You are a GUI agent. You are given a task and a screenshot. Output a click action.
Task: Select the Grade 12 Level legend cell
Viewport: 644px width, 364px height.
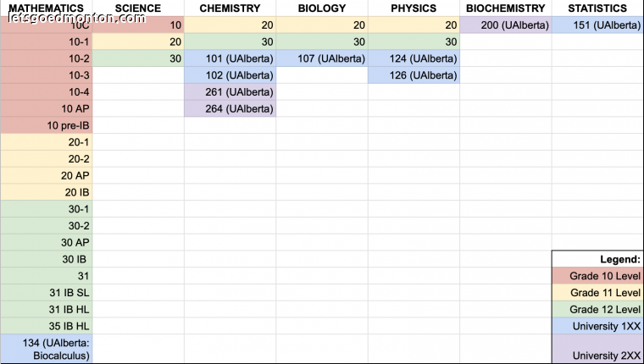coord(597,309)
